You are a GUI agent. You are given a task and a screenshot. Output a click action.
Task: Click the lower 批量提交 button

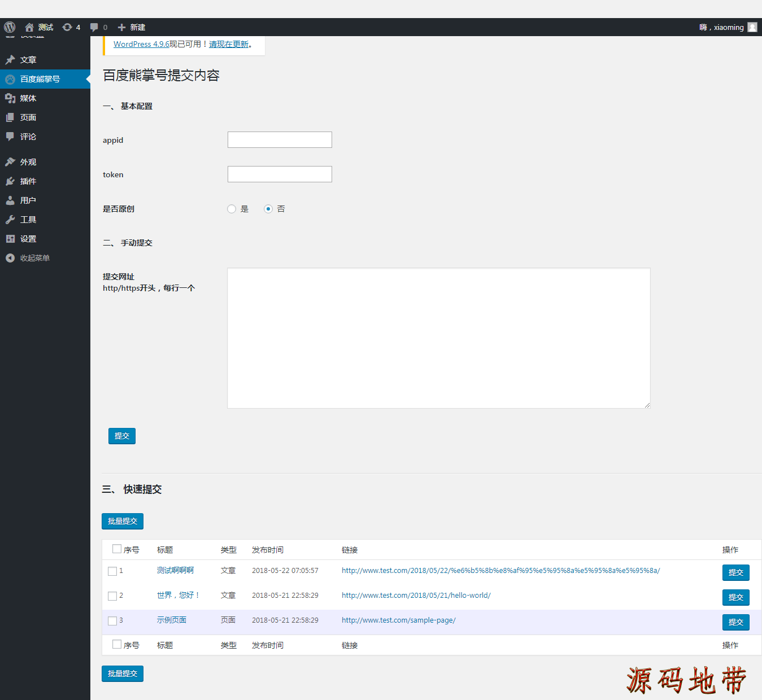(123, 673)
